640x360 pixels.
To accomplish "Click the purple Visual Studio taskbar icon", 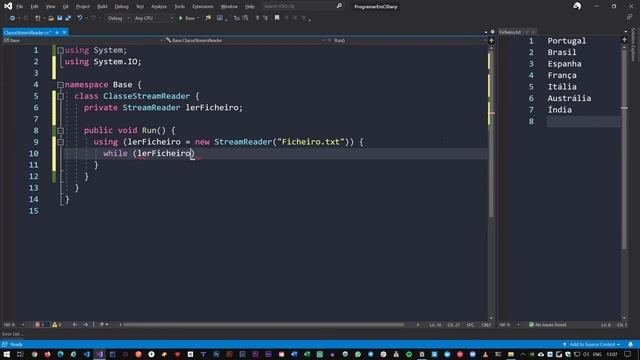I will (100, 354).
